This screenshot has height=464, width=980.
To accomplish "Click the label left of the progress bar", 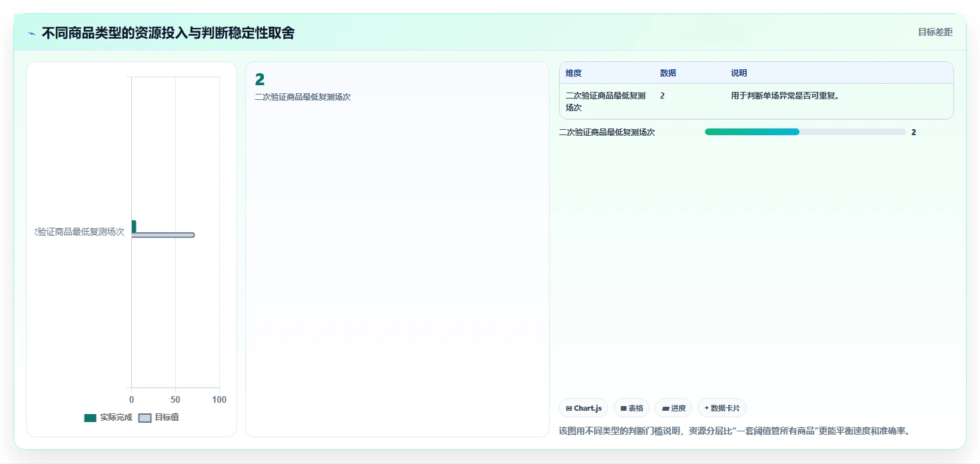I will pyautogui.click(x=607, y=132).
